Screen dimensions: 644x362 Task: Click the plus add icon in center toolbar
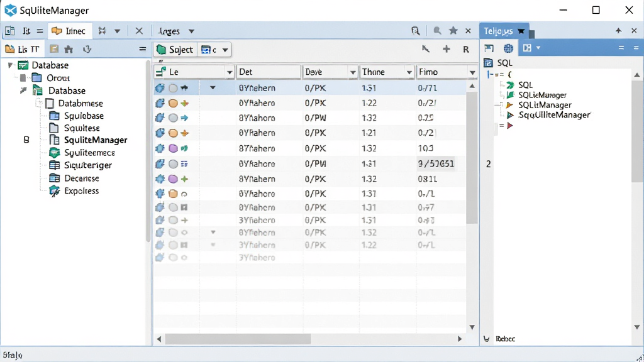click(x=447, y=49)
